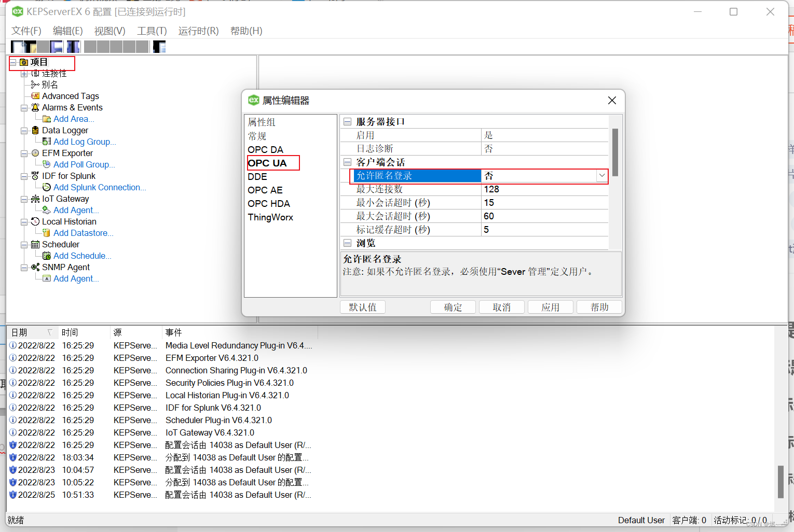This screenshot has height=532, width=794.
Task: Click Add Agent link under SNMP Agent
Action: [76, 278]
